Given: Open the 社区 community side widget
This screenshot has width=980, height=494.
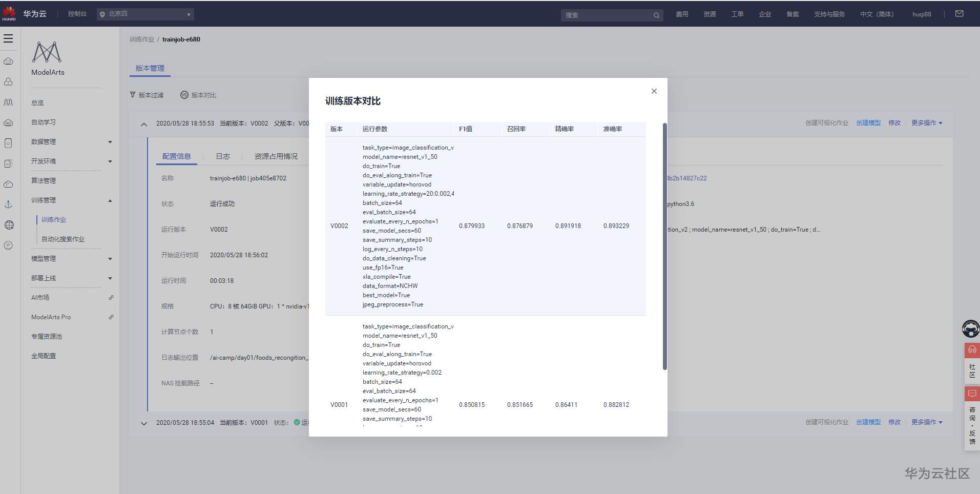Looking at the screenshot, I should [972, 363].
